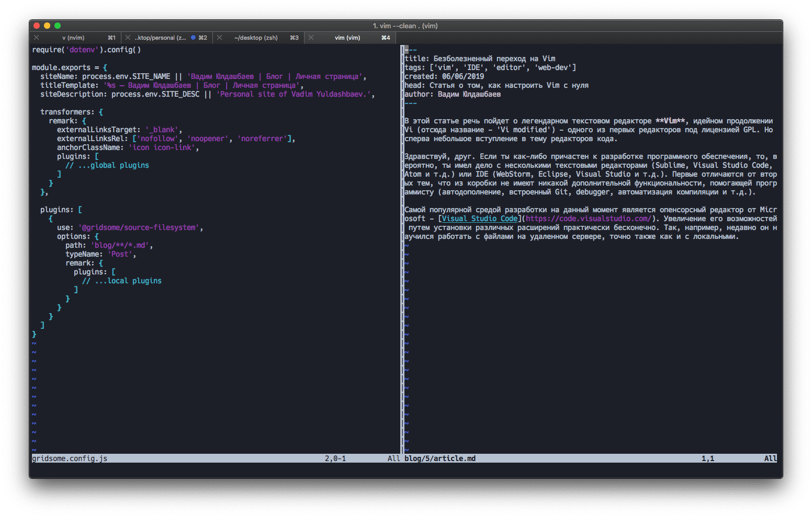Place cursor on require('dotenv').config() line
812x517 pixels.
pyautogui.click(x=86, y=50)
